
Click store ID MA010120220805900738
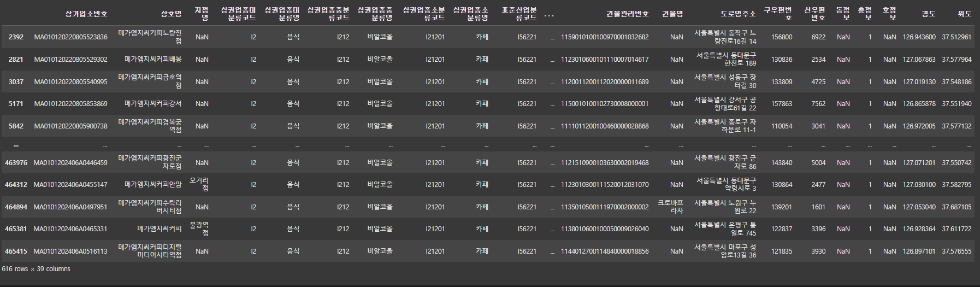[x=70, y=126]
